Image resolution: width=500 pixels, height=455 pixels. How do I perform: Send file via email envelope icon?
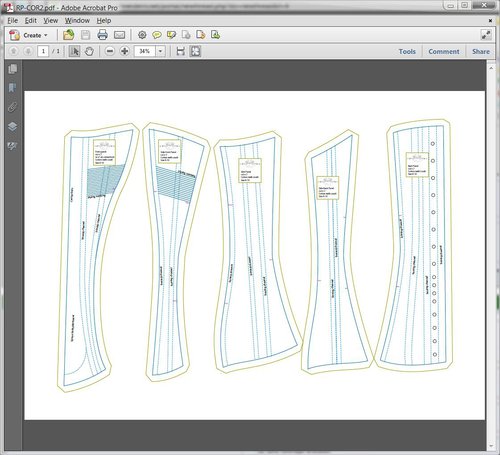click(x=119, y=35)
